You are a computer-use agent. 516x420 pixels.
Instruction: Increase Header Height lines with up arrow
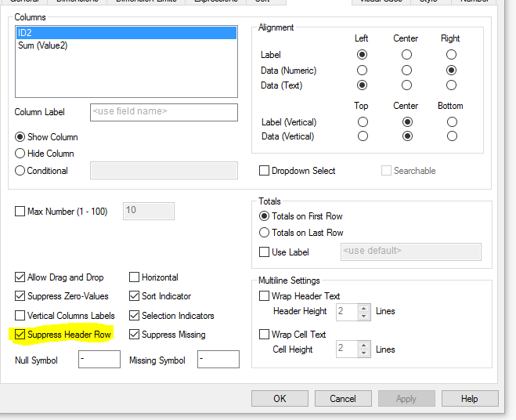point(364,307)
